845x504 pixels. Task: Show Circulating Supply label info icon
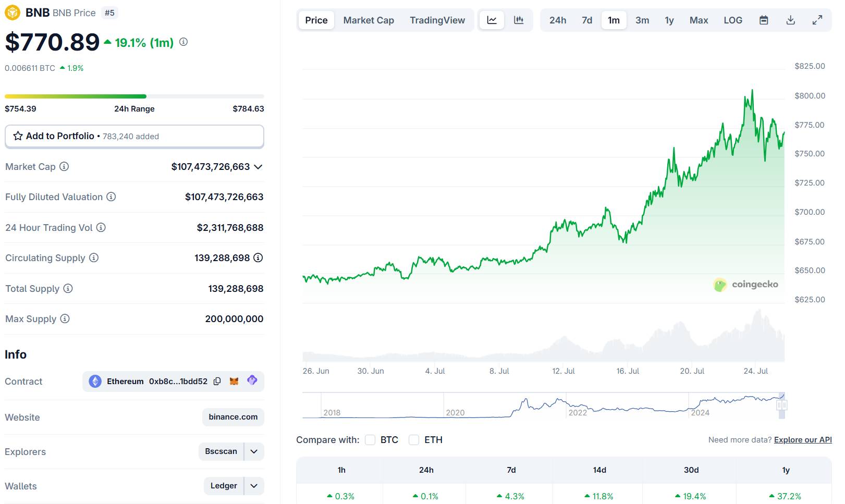coord(94,258)
